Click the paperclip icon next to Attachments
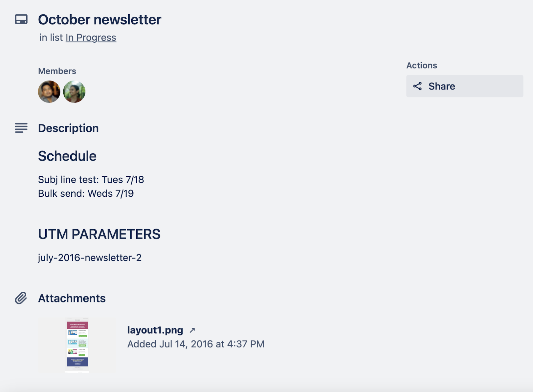Screen dimensions: 533x392 pyautogui.click(x=21, y=298)
